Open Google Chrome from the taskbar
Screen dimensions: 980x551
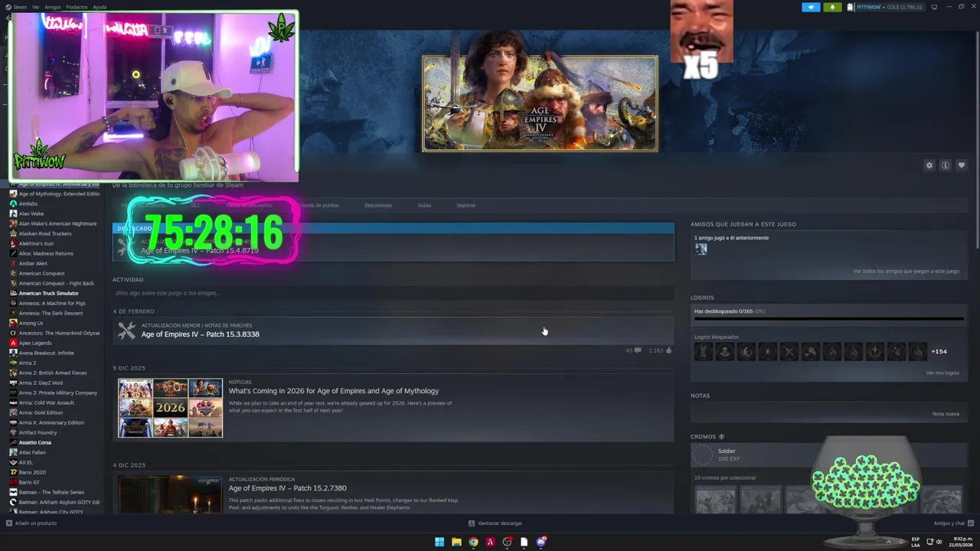(473, 542)
